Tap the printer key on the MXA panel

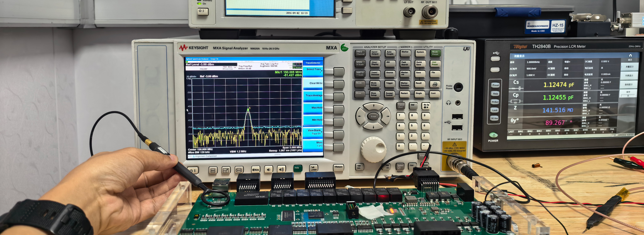click(x=435, y=84)
